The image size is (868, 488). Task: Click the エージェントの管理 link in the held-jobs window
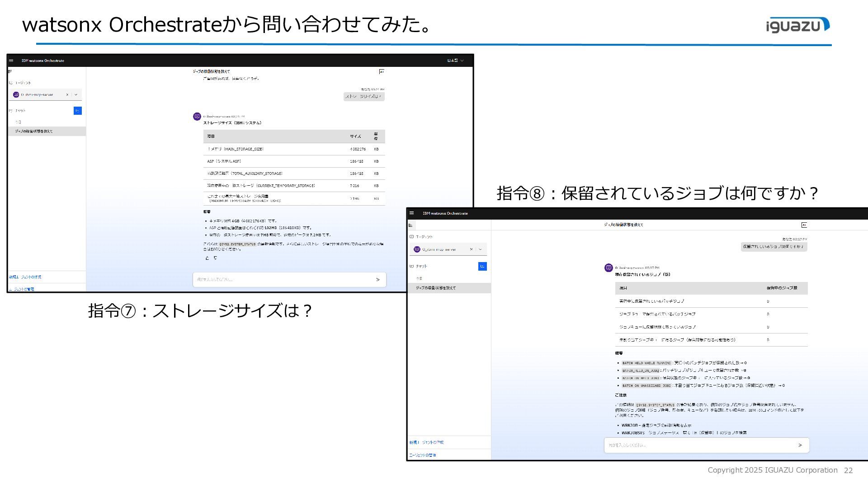pos(423,455)
